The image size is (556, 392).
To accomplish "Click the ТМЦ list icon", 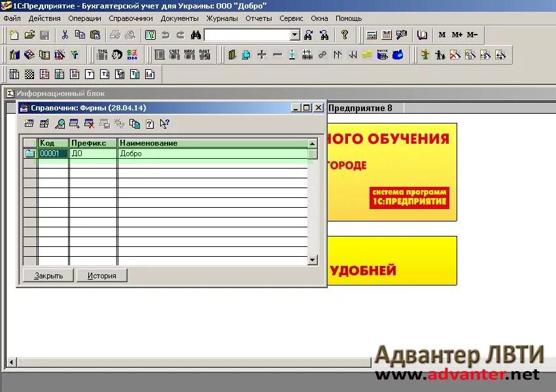I will [102, 54].
